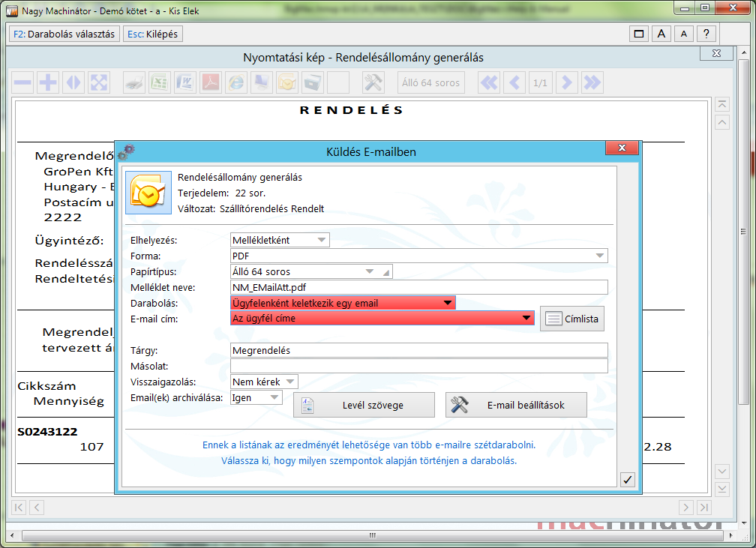
Task: Click preview scroll-up arrow button
Action: [x=721, y=122]
